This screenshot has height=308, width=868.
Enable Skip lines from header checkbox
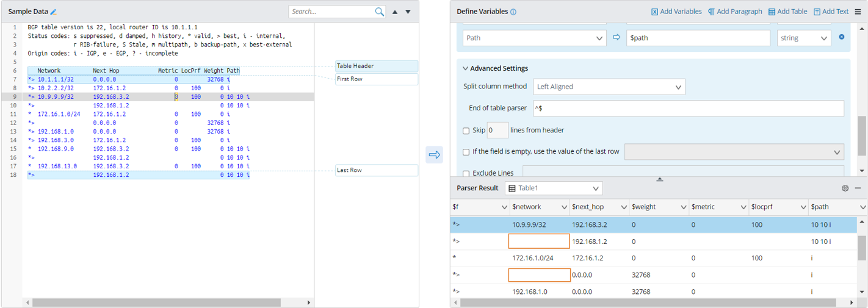pyautogui.click(x=466, y=131)
